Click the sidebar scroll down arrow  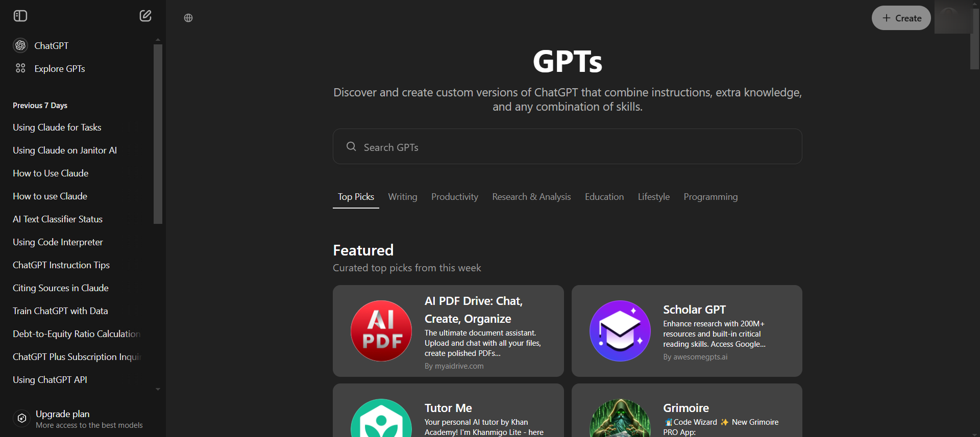pyautogui.click(x=158, y=389)
